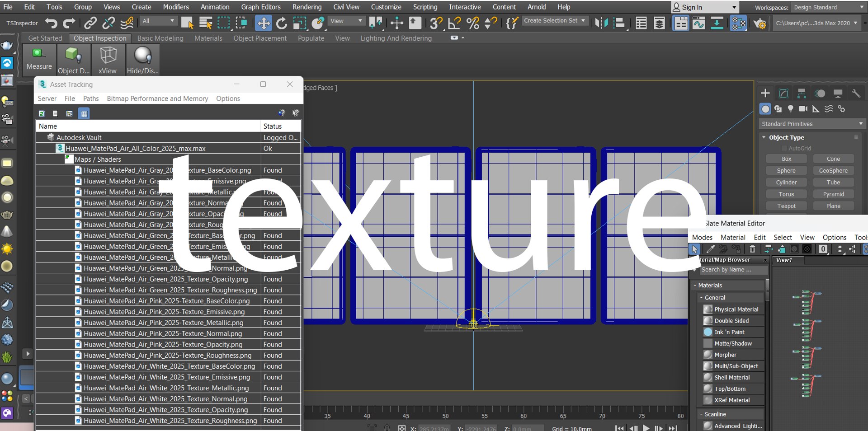Viewport: 868px width, 431px height.
Task: Click the Search by Name field
Action: coord(732,270)
